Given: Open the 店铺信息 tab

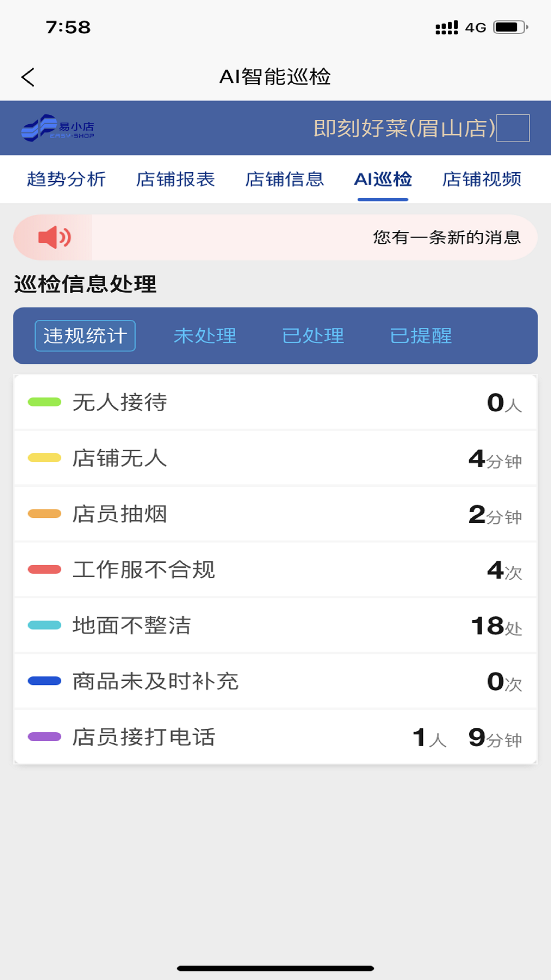Looking at the screenshot, I should tap(284, 179).
